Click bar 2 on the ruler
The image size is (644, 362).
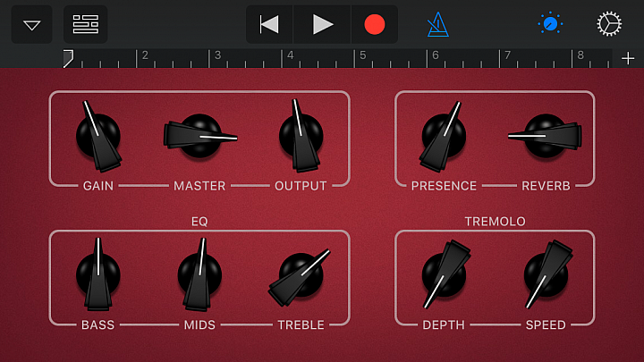pos(145,55)
